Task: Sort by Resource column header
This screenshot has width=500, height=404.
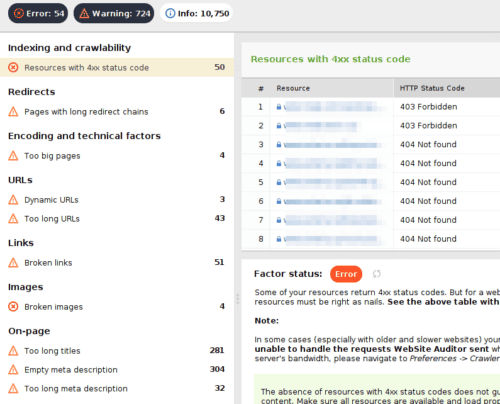Action: (x=331, y=88)
